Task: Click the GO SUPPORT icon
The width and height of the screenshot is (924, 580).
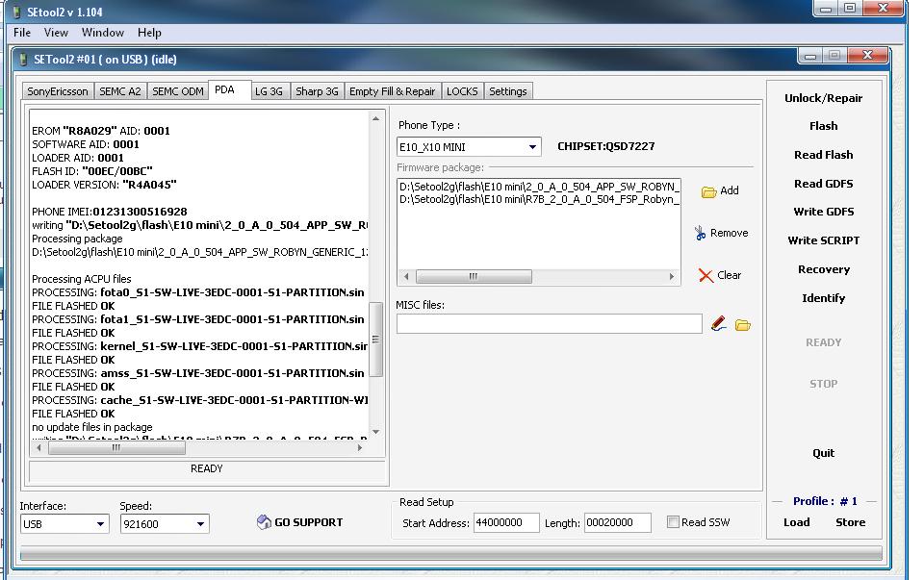Action: [264, 521]
